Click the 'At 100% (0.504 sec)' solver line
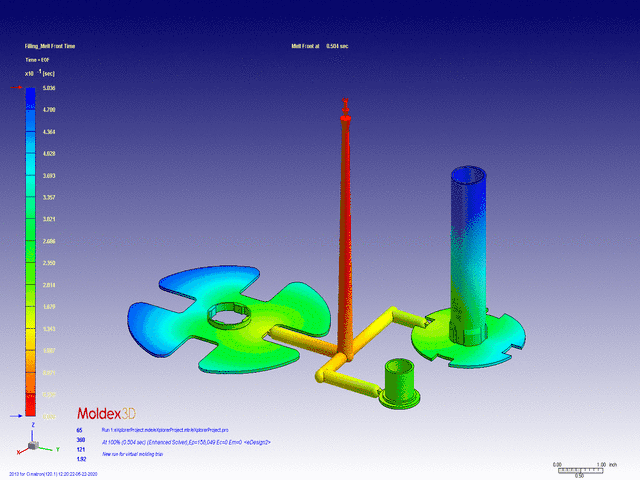Image resolution: width=640 pixels, height=480 pixels. (186, 442)
